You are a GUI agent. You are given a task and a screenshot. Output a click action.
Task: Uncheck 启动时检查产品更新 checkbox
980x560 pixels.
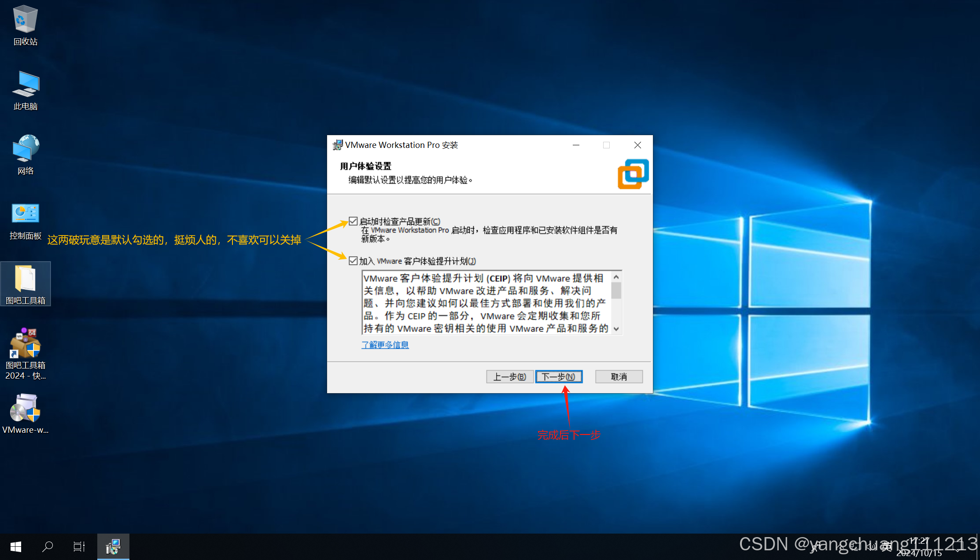pos(353,221)
